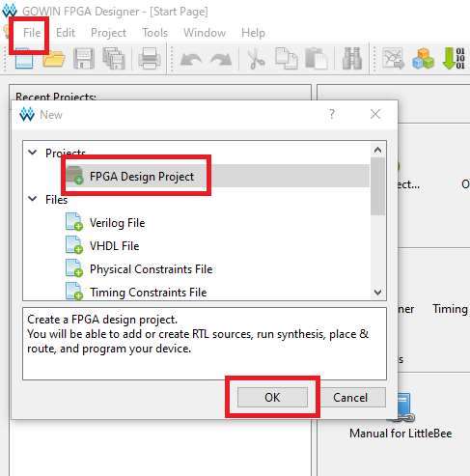
Task: Click the Cancel button
Action: (x=350, y=398)
